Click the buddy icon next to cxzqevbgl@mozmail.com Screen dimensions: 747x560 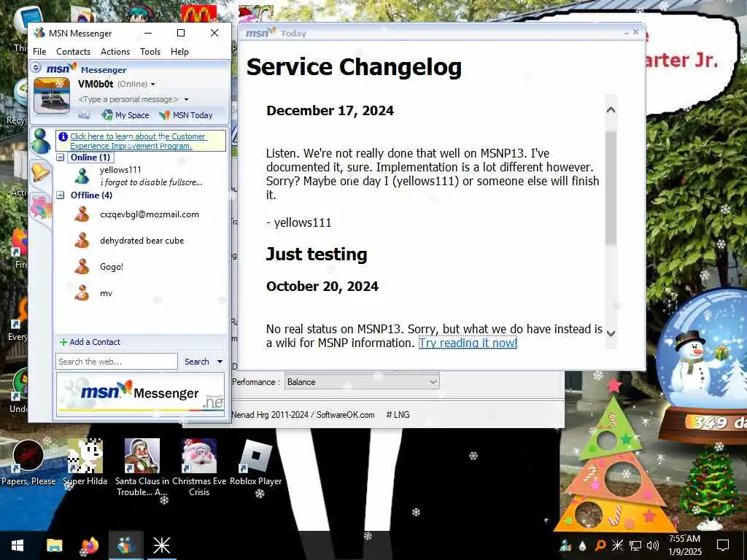coord(82,214)
